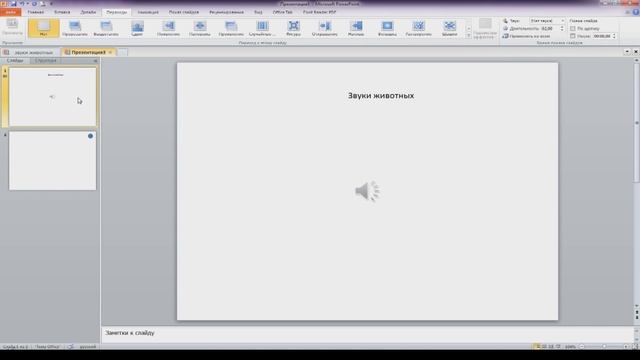Viewport: 640px width, 360px height.
Task: Click the Просмотр preview button in ribbon
Action: 12,28
